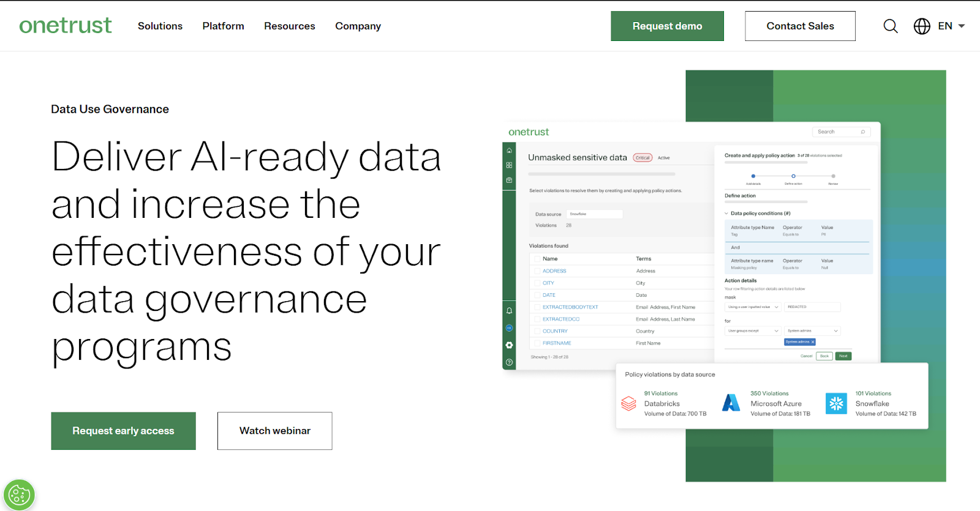Click the Watch webinar button
980x511 pixels.
coord(274,431)
